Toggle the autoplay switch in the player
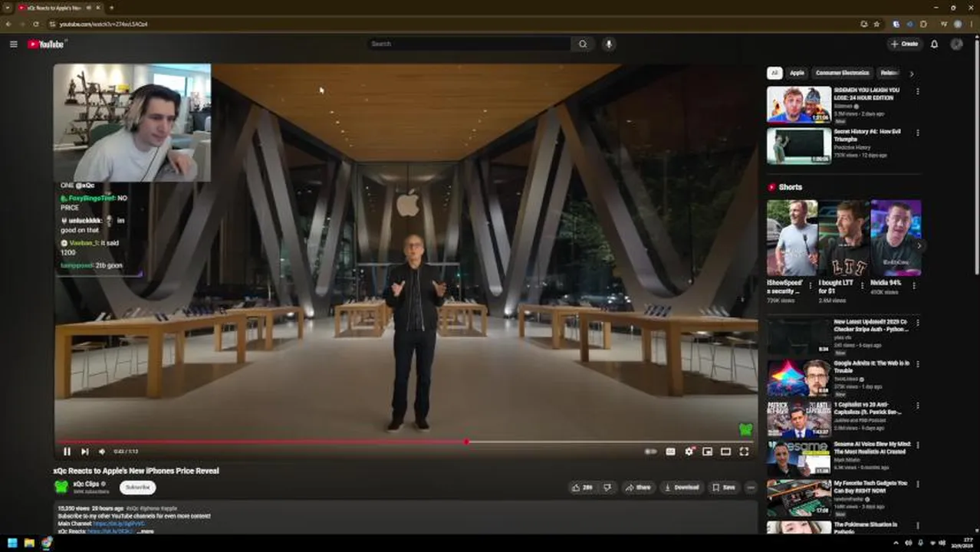This screenshot has height=552, width=980. 650,452
